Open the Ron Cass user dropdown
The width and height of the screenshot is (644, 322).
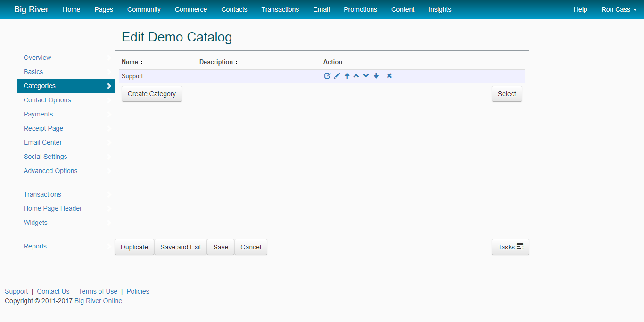coord(619,9)
